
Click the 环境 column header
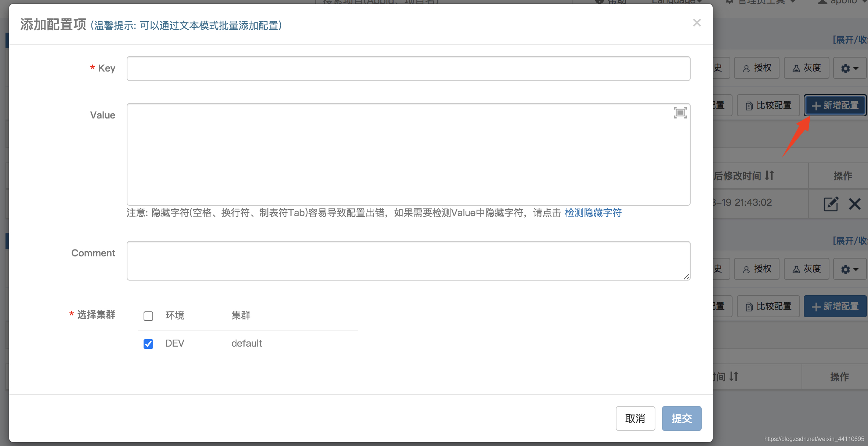[x=175, y=315]
